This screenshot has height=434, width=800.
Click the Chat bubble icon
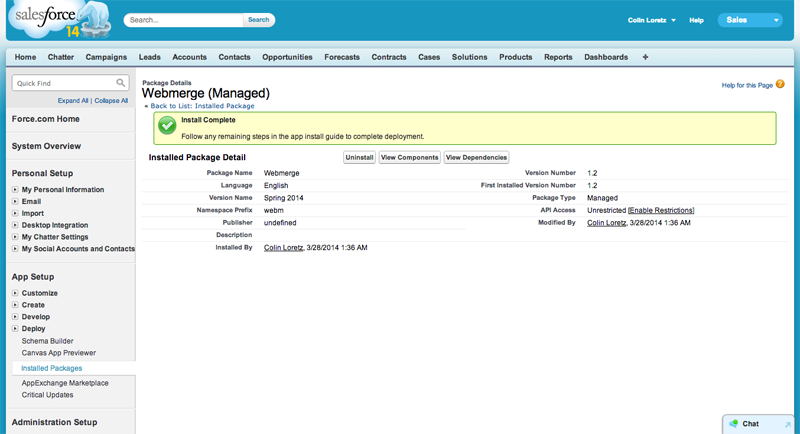[734, 423]
